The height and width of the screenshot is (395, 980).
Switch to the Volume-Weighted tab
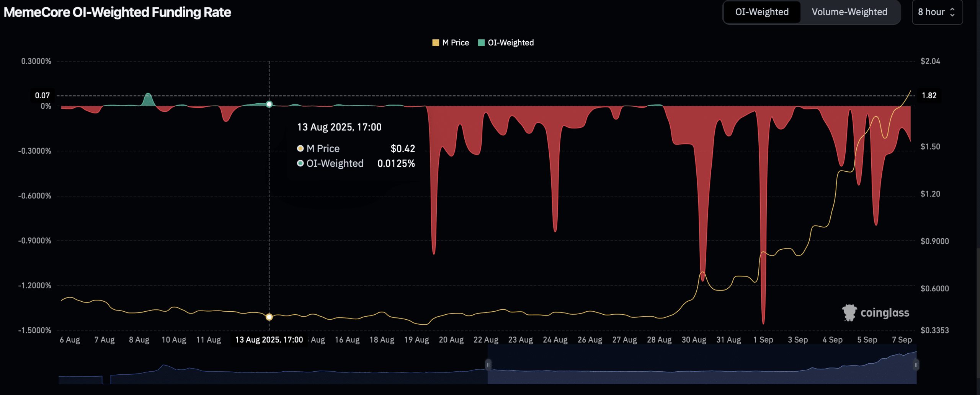pyautogui.click(x=849, y=12)
